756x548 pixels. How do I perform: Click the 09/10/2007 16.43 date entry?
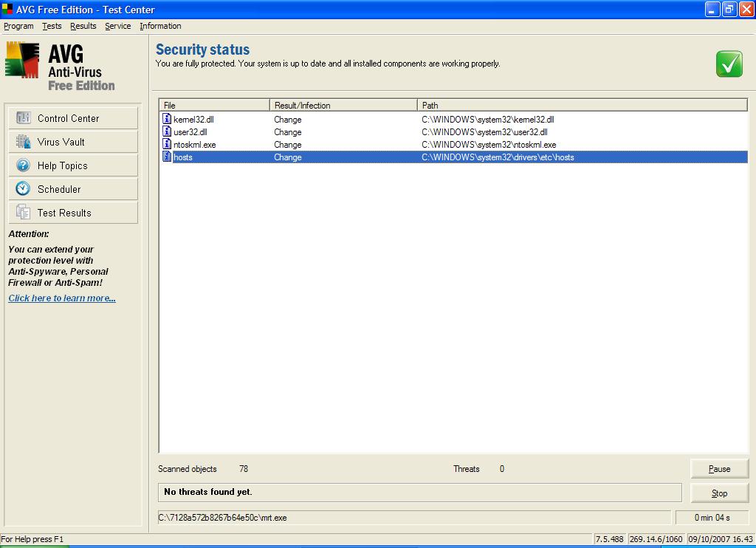click(721, 539)
